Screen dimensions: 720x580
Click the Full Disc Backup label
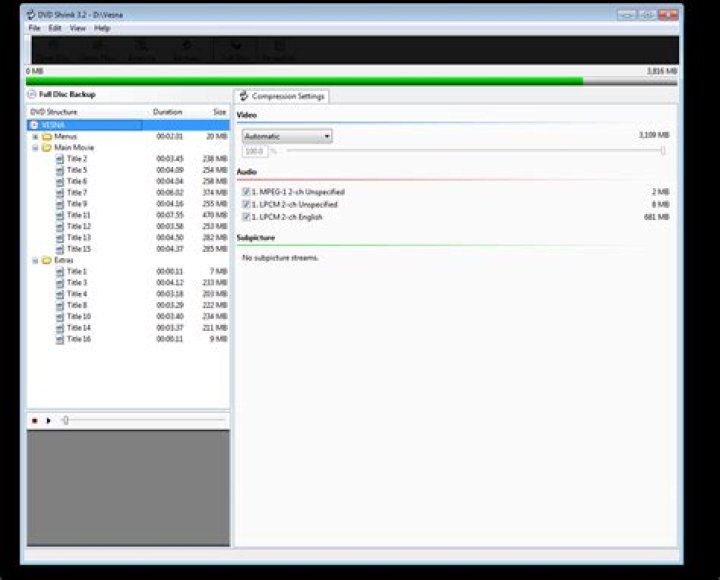tap(68, 95)
